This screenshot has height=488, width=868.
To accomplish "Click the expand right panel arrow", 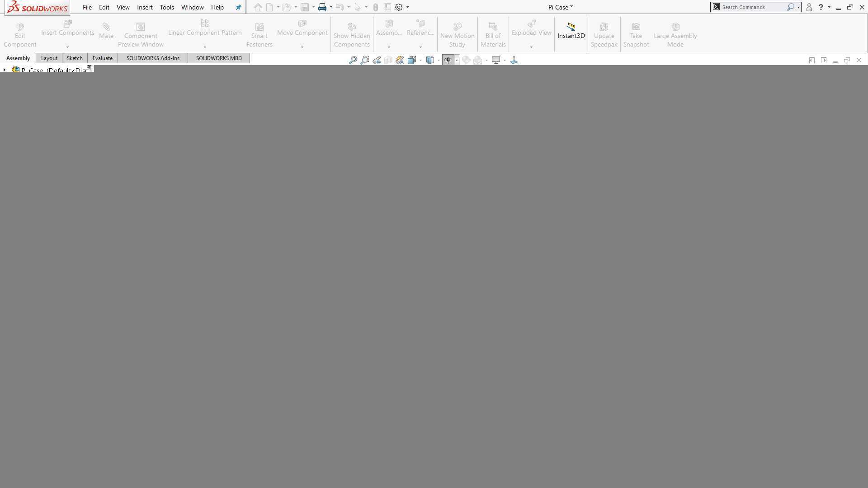I will pos(824,60).
